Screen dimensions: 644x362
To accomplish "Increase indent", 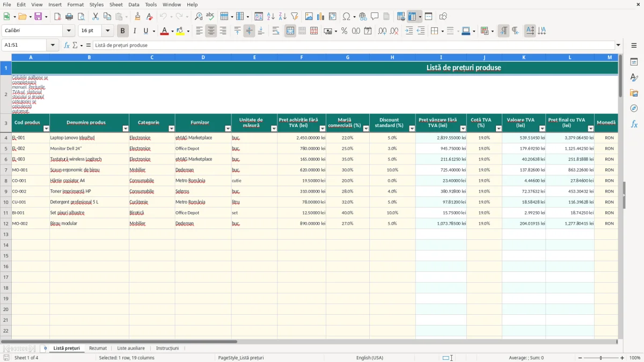I will point(409,31).
